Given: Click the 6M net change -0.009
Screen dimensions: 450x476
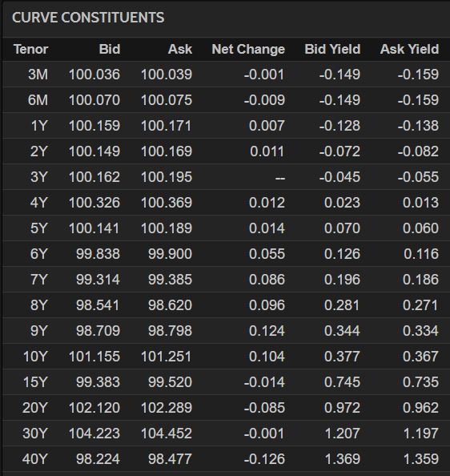Looking at the screenshot, I should coord(264,100).
